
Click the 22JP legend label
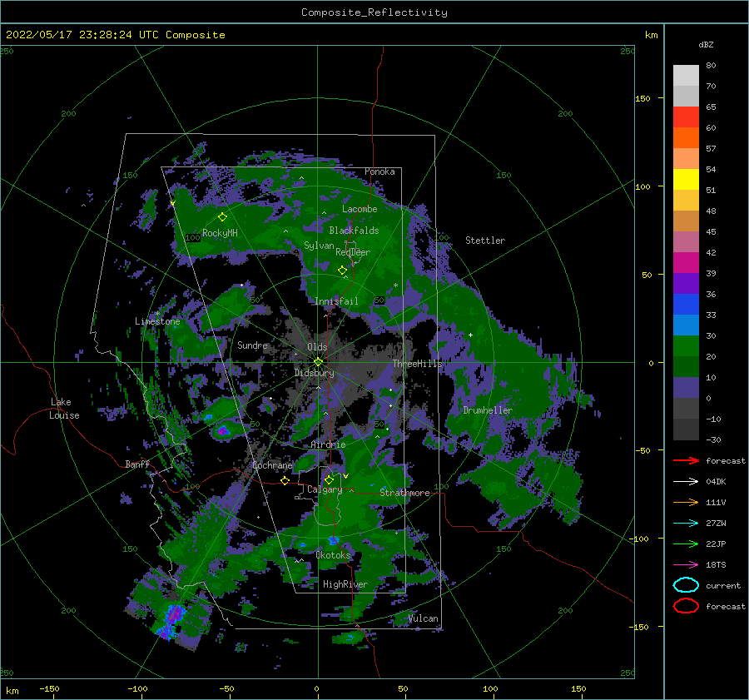[716, 544]
